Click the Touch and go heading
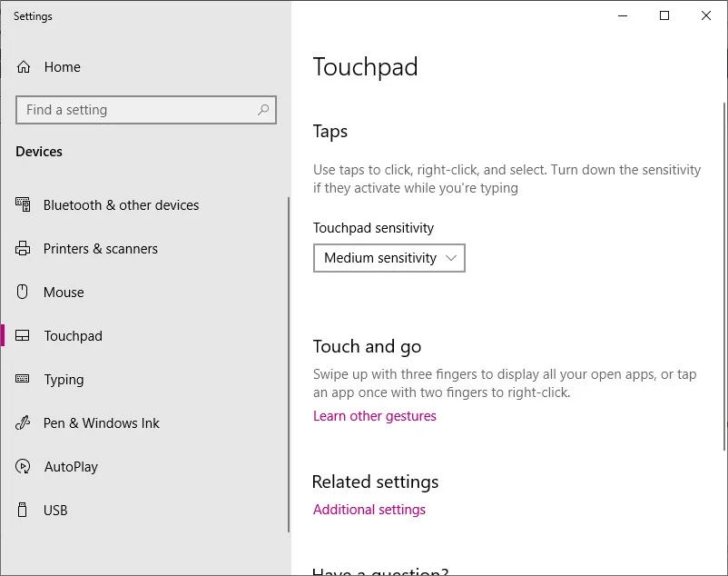728x576 pixels. coord(367,346)
